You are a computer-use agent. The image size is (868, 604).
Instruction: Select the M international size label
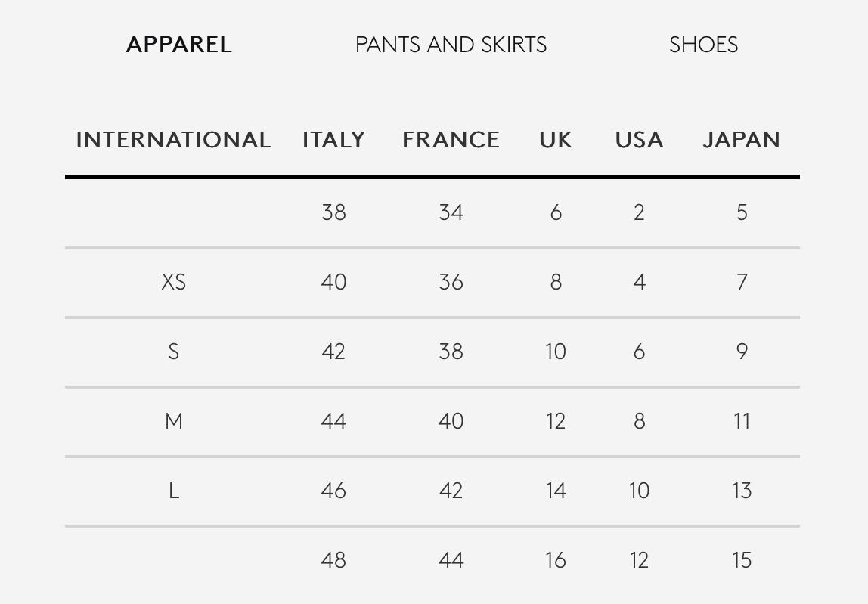[173, 421]
